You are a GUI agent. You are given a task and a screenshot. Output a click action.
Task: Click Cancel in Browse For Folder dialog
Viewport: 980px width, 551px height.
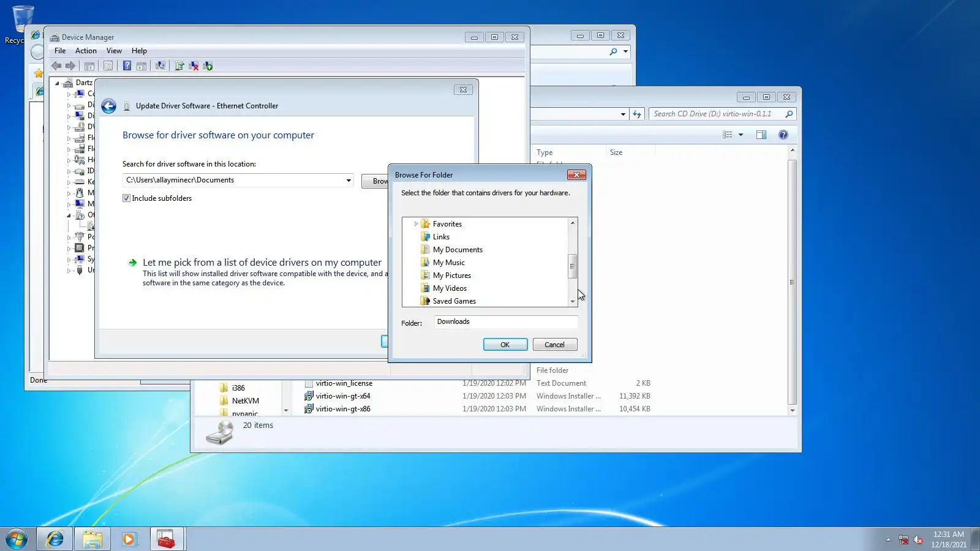click(x=555, y=345)
